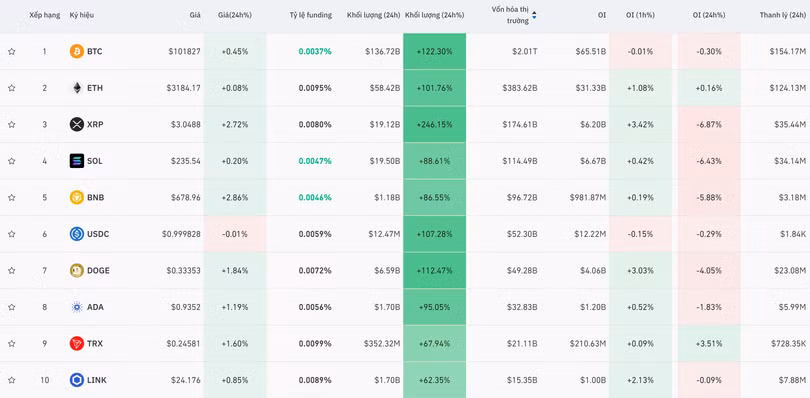This screenshot has height=398, width=810.
Task: Click the Solana logo icon
Action: point(76,161)
